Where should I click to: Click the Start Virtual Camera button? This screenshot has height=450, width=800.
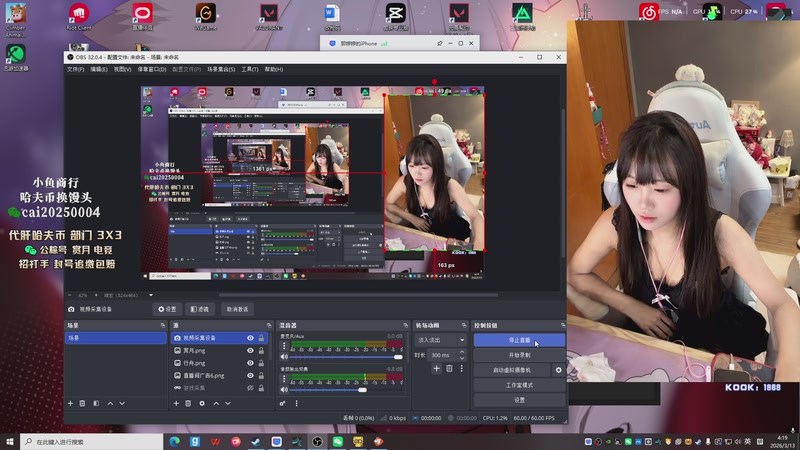point(512,370)
